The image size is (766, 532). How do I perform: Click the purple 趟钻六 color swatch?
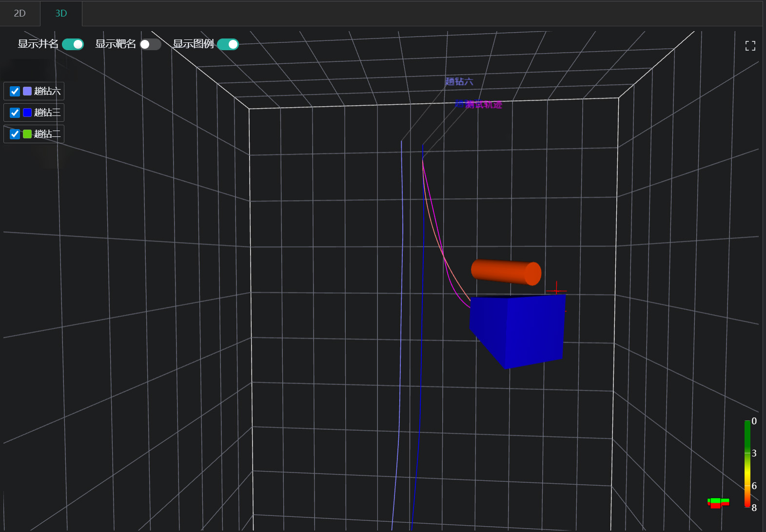pos(27,91)
